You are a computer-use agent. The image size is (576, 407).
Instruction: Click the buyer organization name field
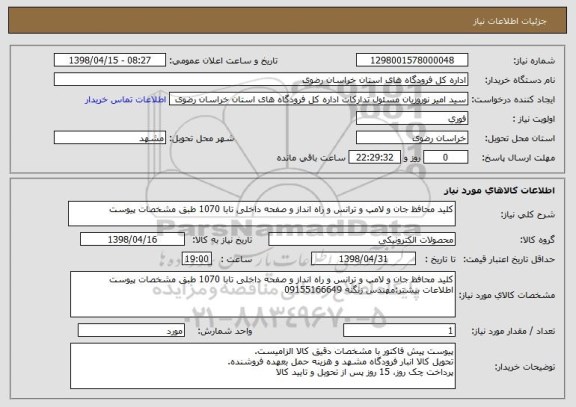click(x=261, y=80)
